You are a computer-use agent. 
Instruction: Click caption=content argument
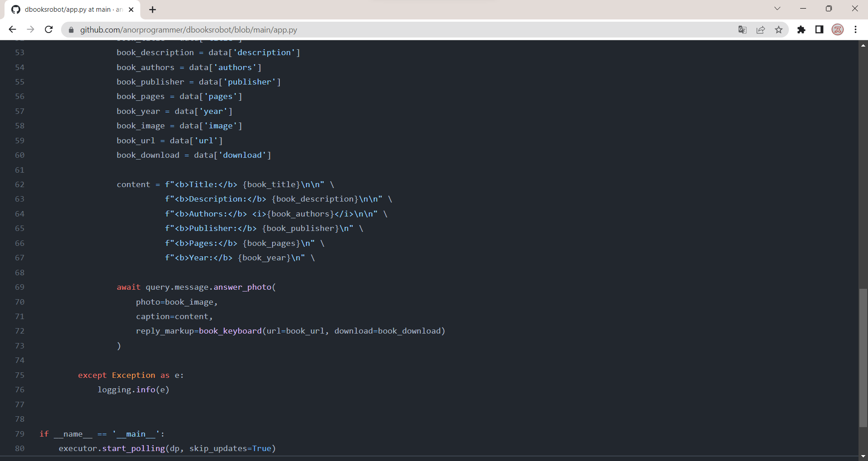(175, 316)
